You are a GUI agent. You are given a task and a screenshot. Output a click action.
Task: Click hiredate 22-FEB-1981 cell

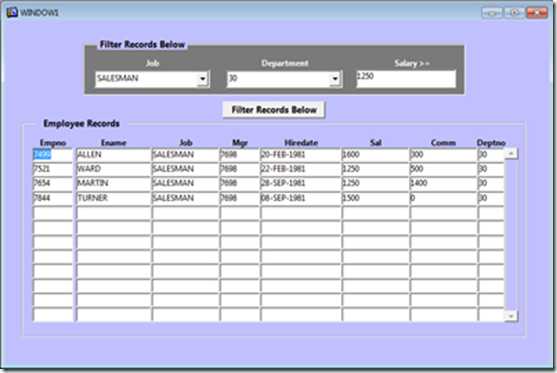(301, 169)
